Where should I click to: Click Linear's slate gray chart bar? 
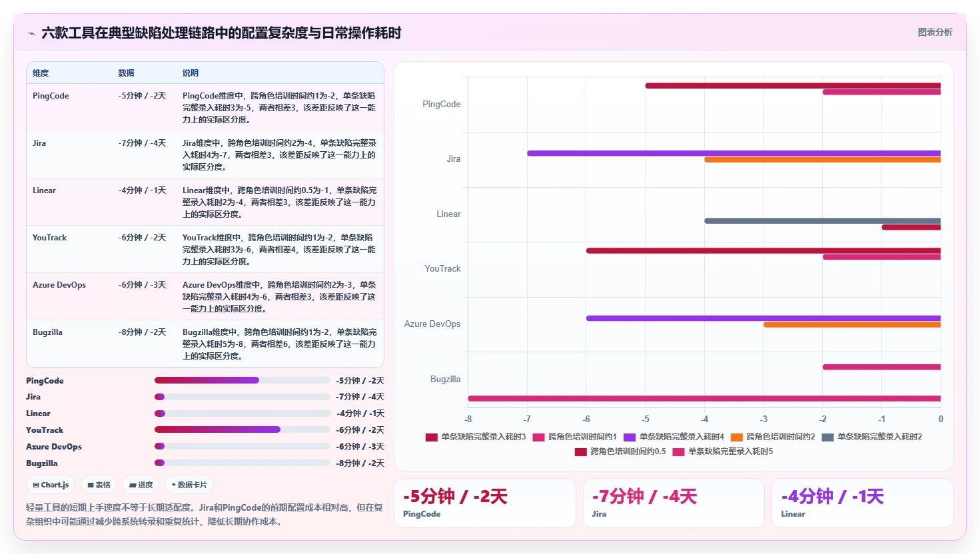(x=822, y=221)
